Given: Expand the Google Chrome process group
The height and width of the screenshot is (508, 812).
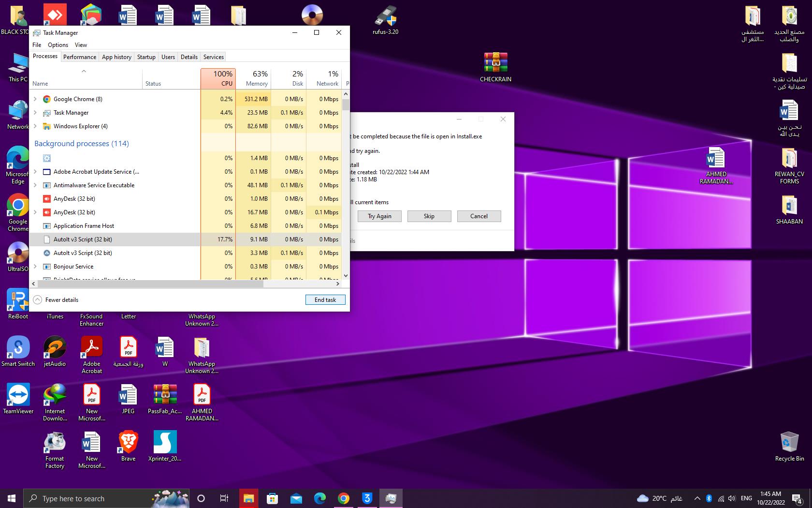Looking at the screenshot, I should point(35,99).
